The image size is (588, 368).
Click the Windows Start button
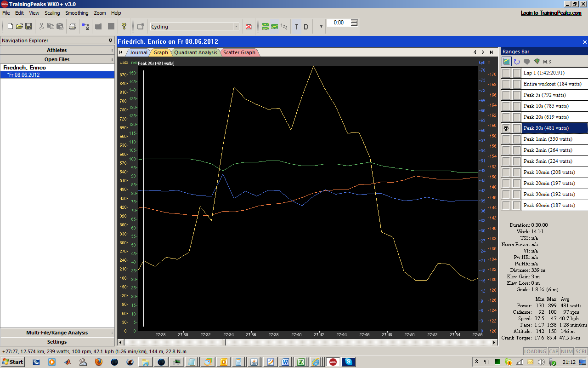(x=13, y=362)
